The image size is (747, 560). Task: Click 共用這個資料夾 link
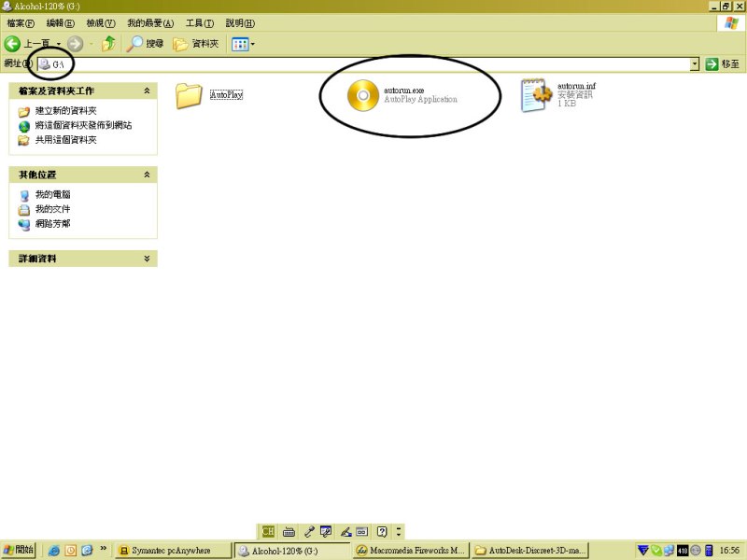click(x=65, y=139)
